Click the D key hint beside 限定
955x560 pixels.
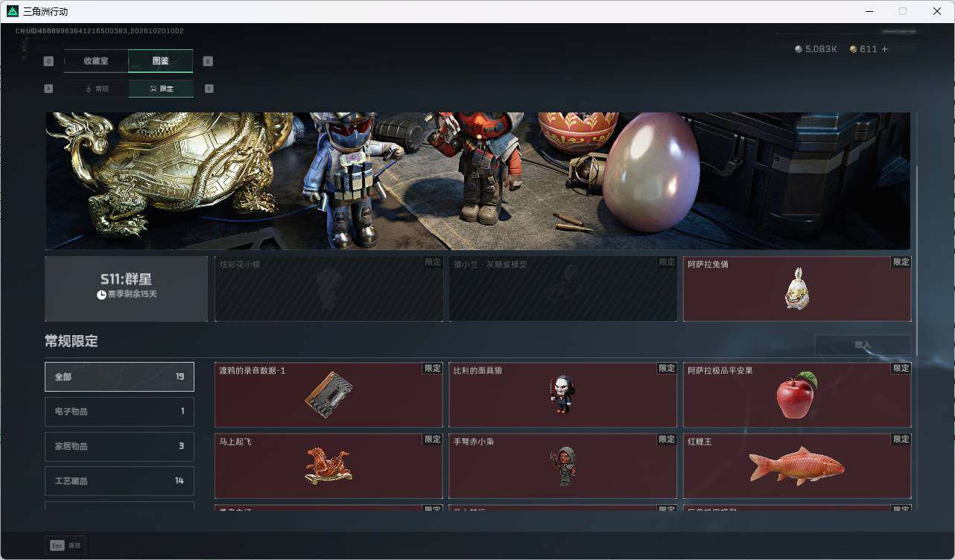click(209, 89)
